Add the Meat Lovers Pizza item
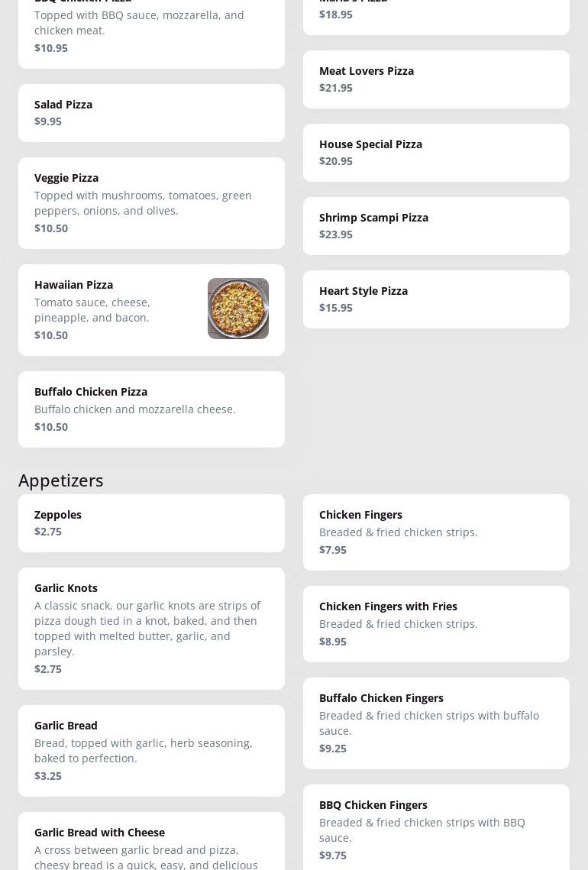 [436, 79]
